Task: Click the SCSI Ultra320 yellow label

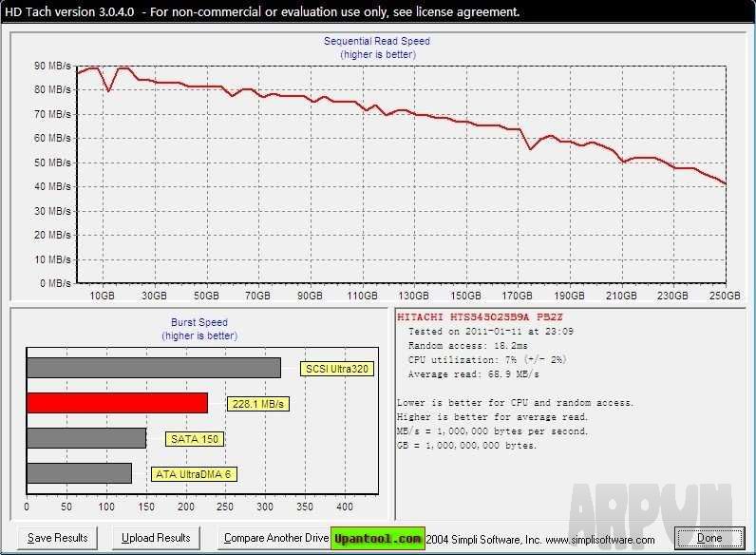Action: (336, 369)
